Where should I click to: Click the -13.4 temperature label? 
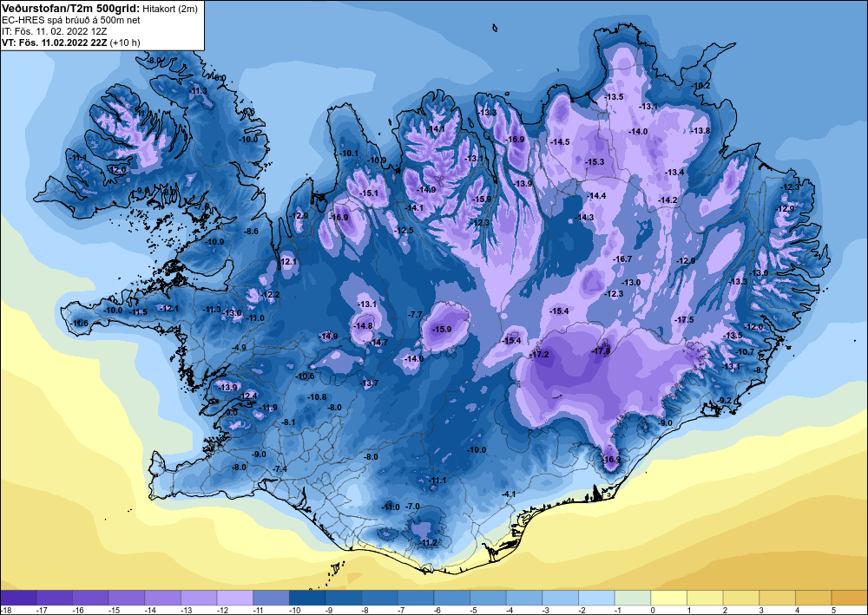(674, 173)
